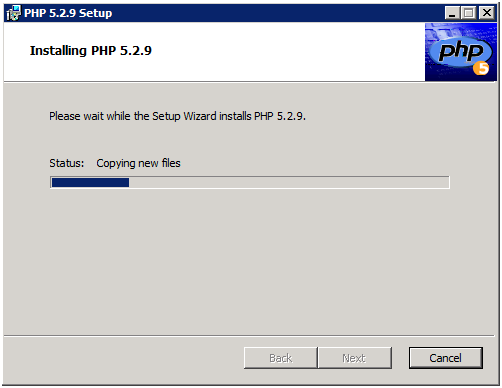
Task: Click the greyed-out Next button
Action: [355, 358]
